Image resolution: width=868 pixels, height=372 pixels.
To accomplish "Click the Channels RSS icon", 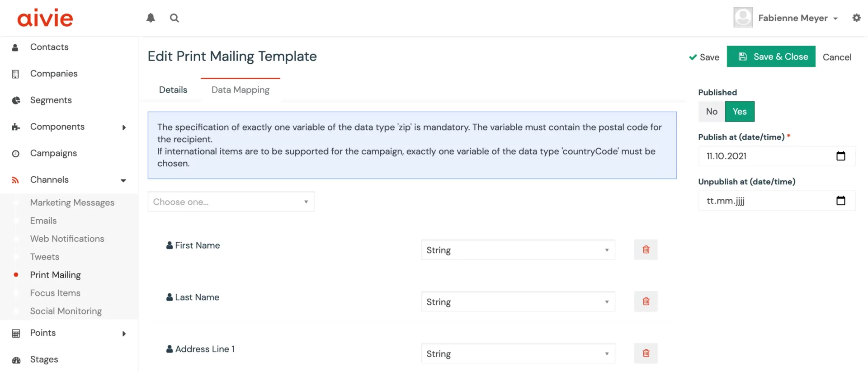I will 15,180.
